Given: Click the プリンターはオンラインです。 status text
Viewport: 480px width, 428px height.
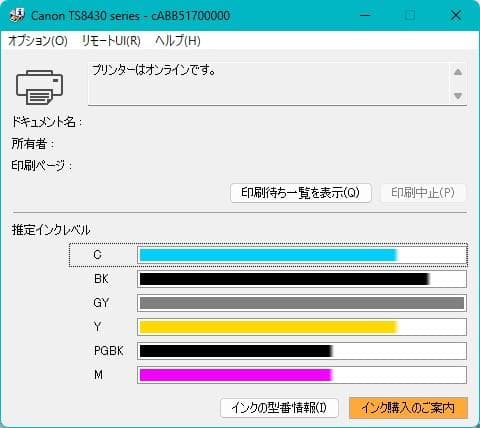Looking at the screenshot, I should pos(154,70).
